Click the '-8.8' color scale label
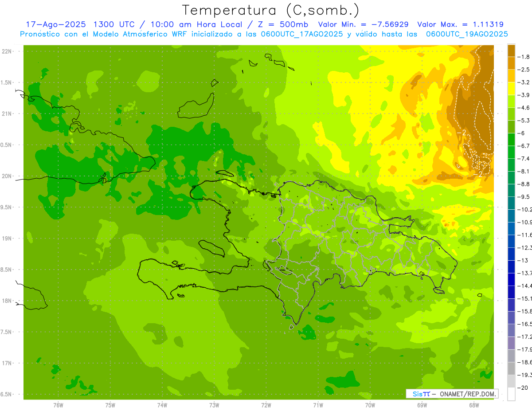Viewport: 532px width, 411px height. (524, 184)
